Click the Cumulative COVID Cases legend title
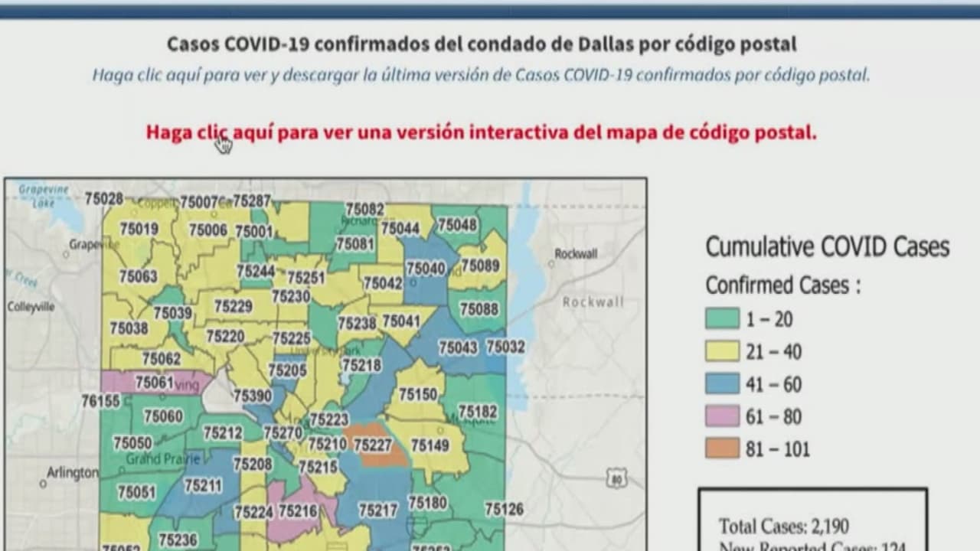 point(827,247)
